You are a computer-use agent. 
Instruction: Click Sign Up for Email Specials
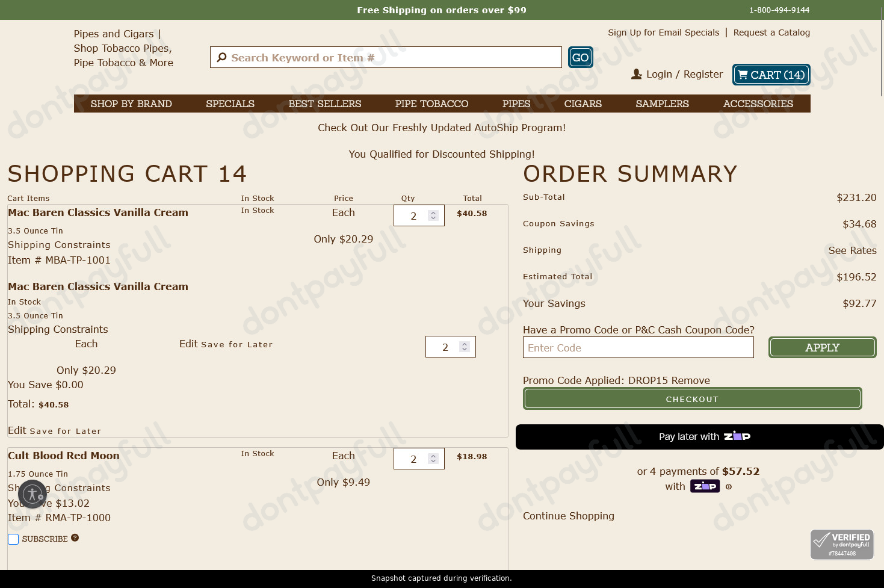click(x=664, y=32)
